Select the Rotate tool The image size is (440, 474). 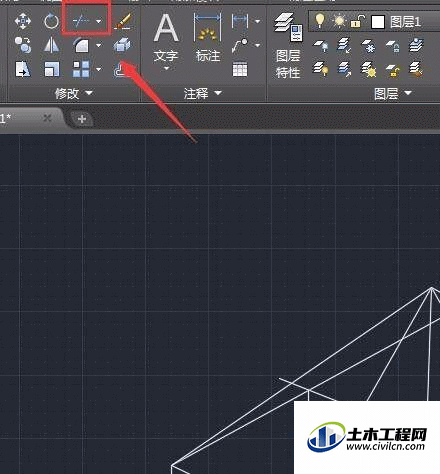tap(51, 21)
